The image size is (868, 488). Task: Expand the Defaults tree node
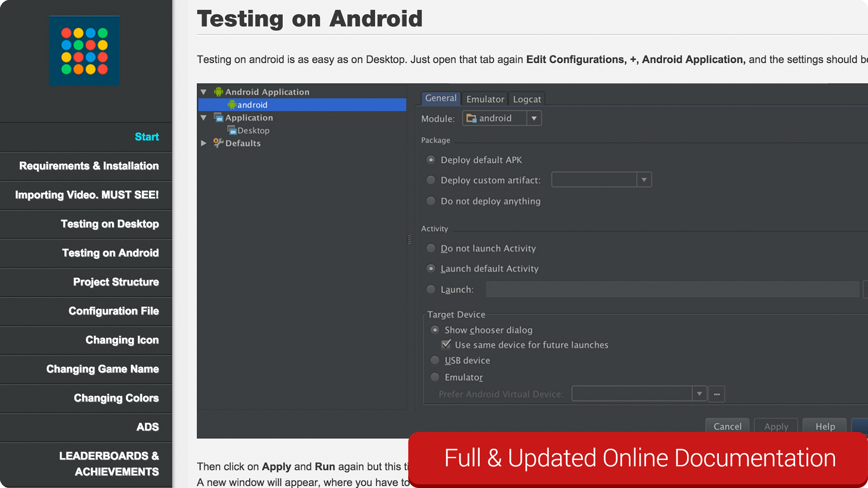point(203,143)
